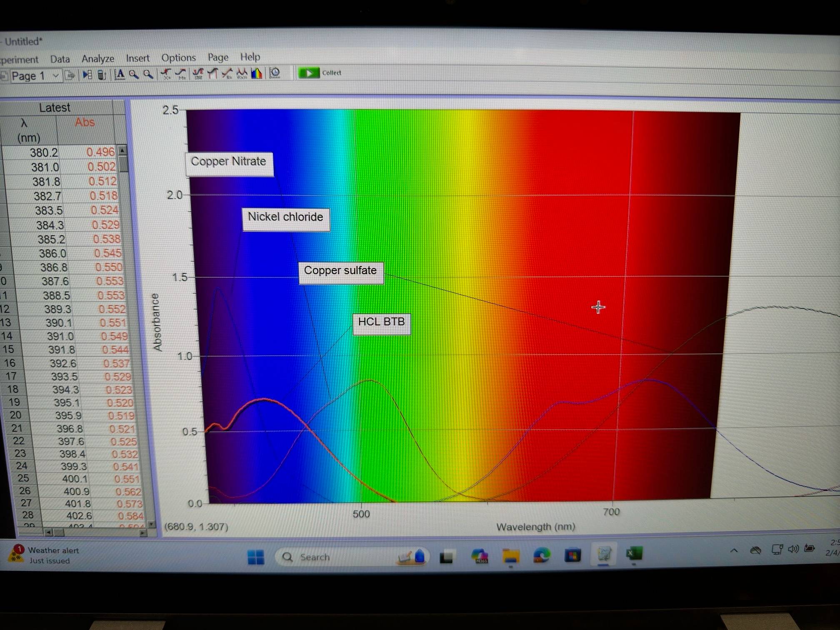
Task: Expand the hidden system tray icons chevron
Action: pyautogui.click(x=734, y=550)
